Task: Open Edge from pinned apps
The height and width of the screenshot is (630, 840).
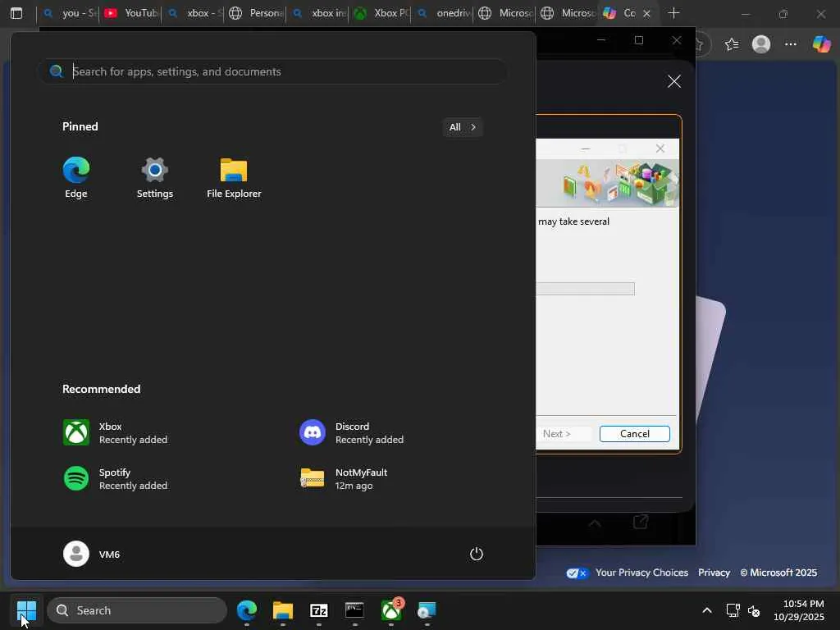Action: tap(76, 178)
